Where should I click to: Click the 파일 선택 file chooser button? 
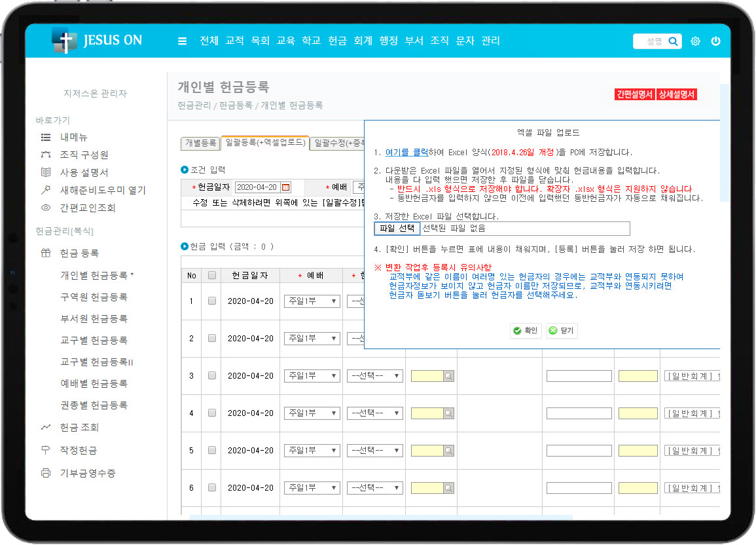point(397,229)
